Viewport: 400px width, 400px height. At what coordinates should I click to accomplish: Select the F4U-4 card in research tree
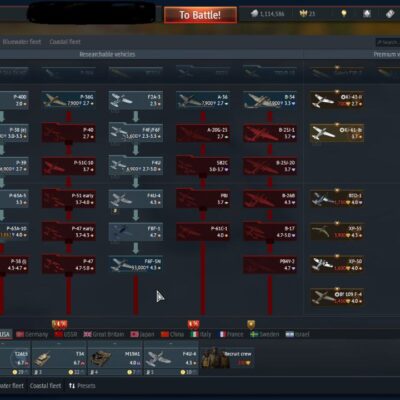[x=136, y=199]
